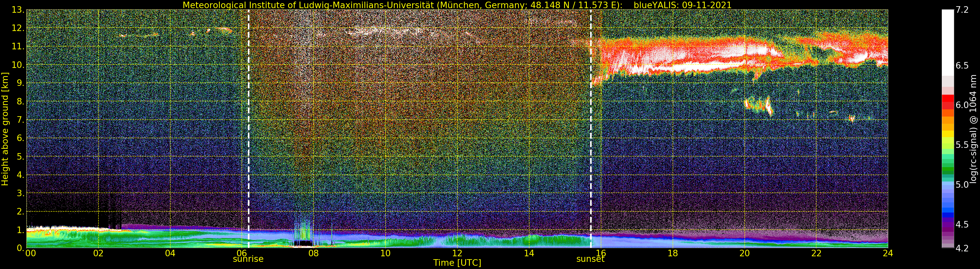Click the colorbar tick value 4.2
980x269 pixels.
[962, 248]
